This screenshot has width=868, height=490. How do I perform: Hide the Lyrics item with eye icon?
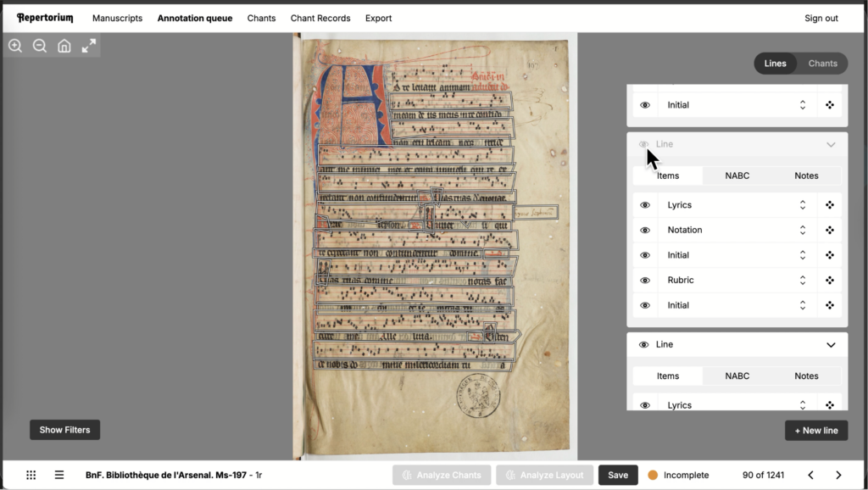(x=645, y=205)
